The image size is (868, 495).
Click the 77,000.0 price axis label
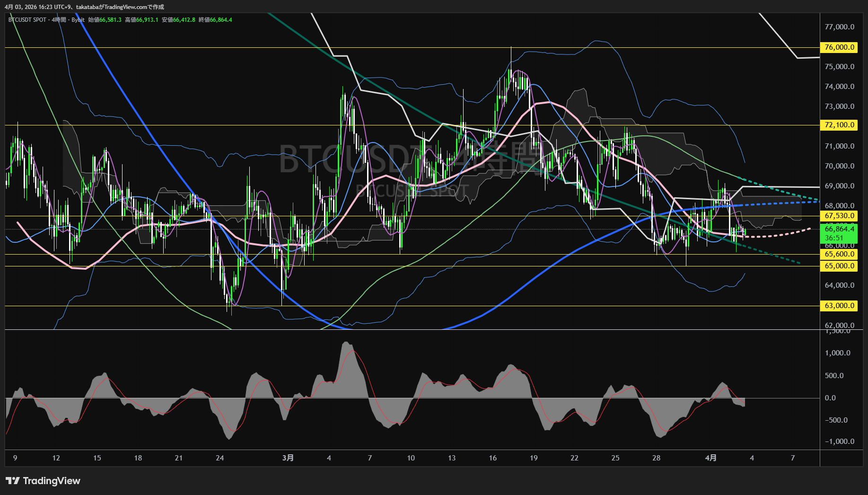[839, 27]
